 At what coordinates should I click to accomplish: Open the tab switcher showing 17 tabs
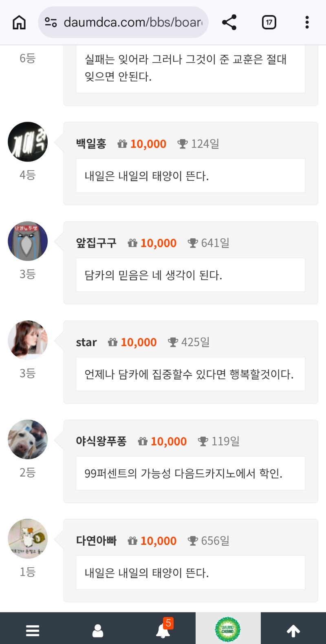coord(269,22)
